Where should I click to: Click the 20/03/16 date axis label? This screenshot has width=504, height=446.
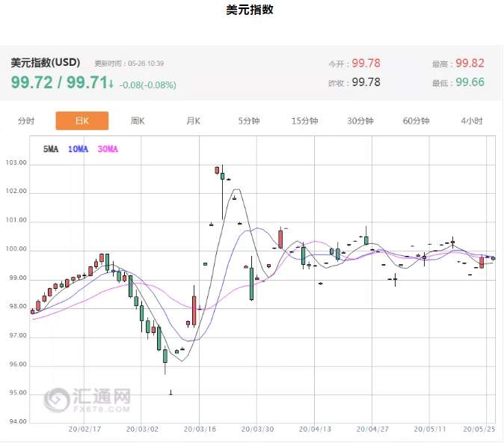[x=200, y=430]
